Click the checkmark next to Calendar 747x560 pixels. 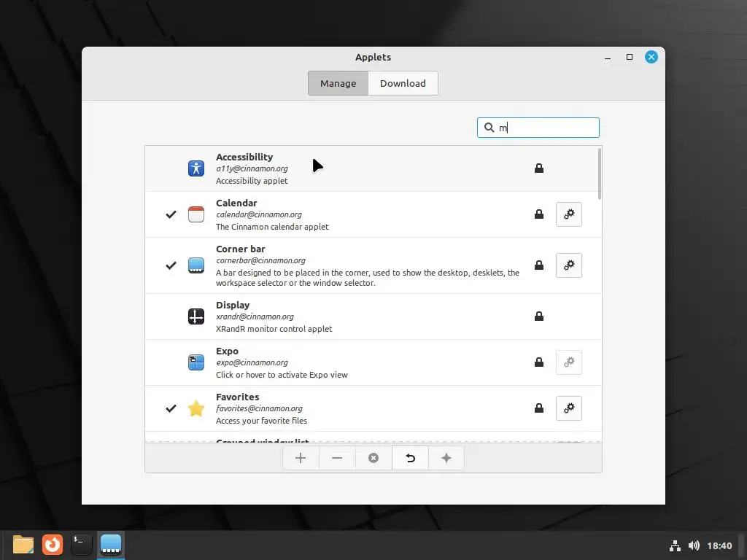pos(171,214)
